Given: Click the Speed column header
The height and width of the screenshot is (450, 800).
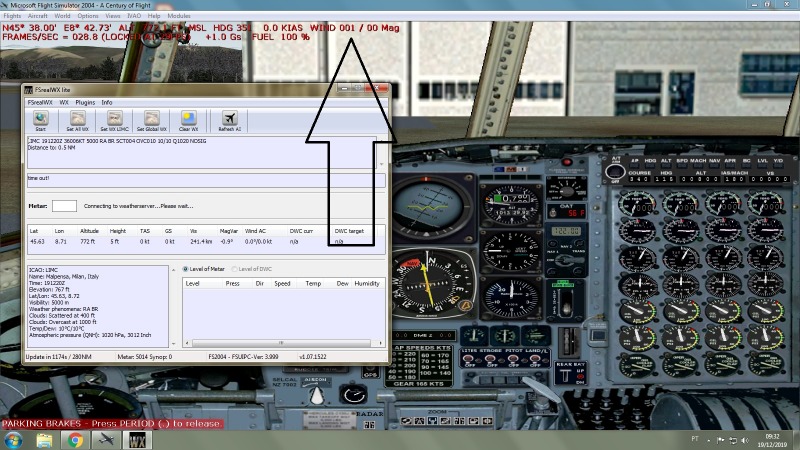Looking at the screenshot, I should pos(282,284).
